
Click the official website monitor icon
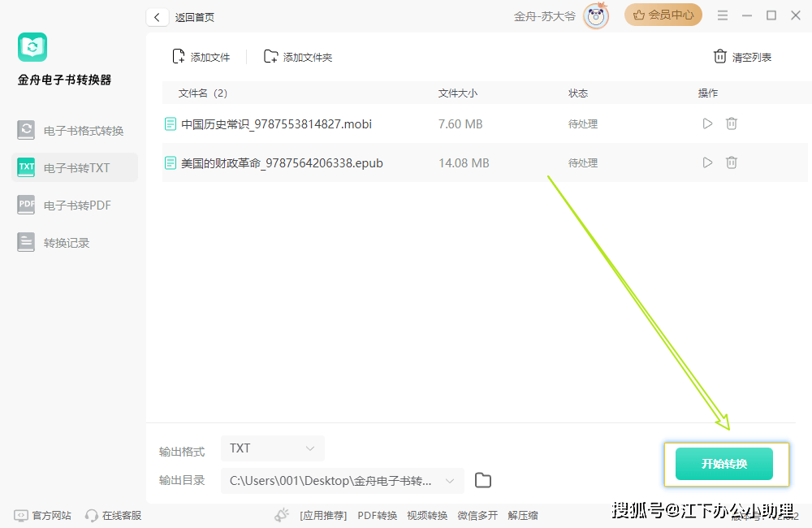click(21, 516)
